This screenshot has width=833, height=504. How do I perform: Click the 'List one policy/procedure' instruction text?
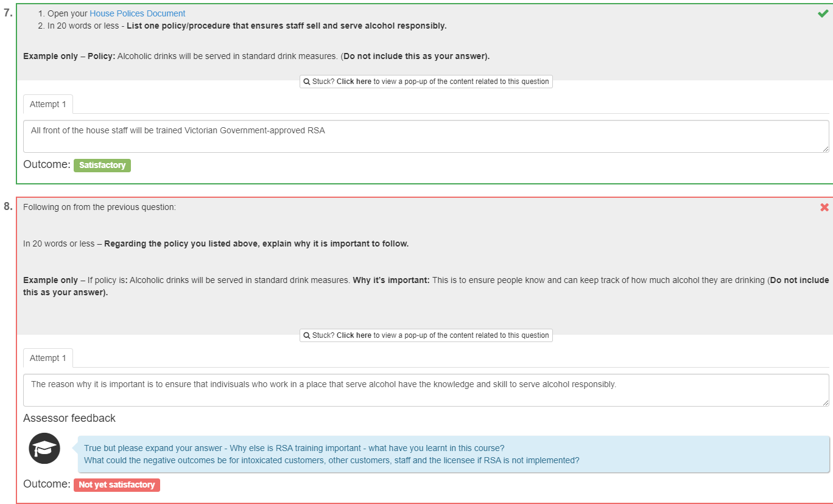[x=286, y=26]
